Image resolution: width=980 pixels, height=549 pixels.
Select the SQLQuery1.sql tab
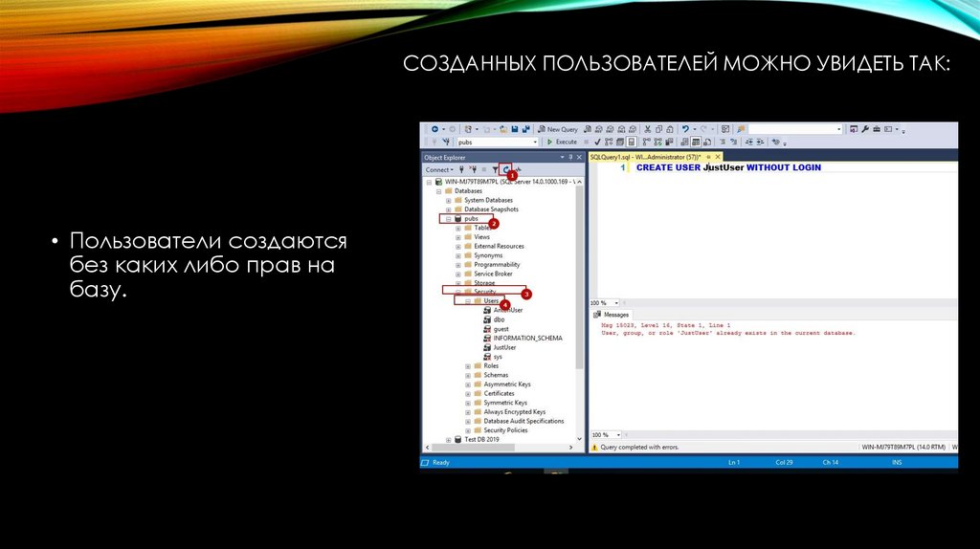645,157
